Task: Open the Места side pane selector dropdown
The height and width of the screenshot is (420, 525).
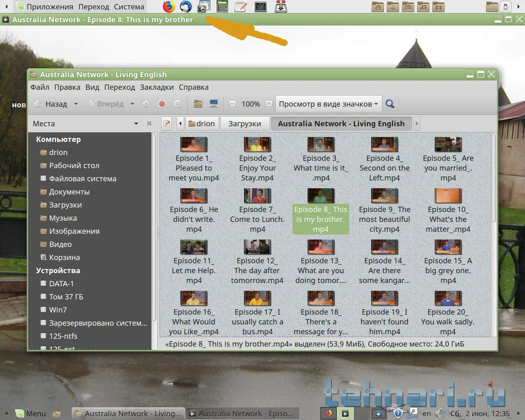Action: (136, 123)
